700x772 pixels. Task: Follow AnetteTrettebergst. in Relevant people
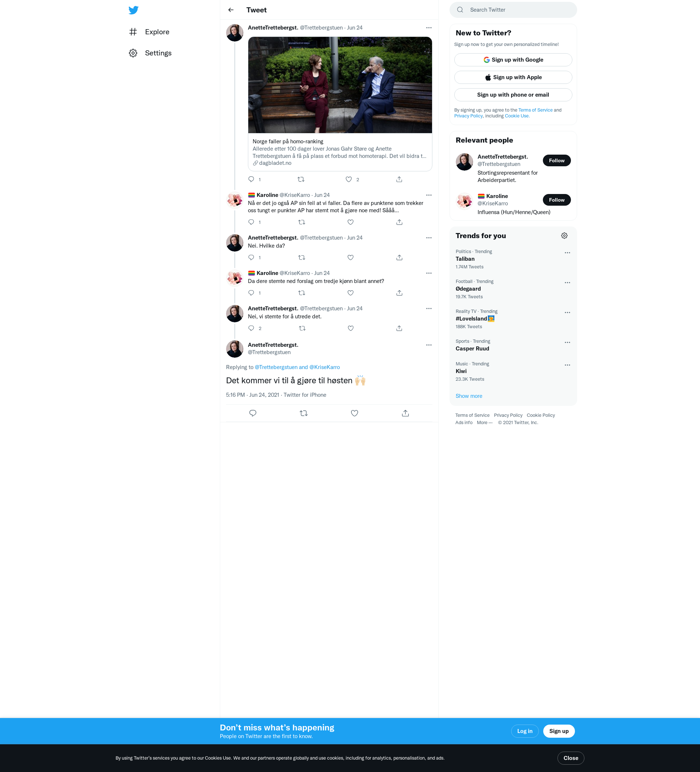tap(556, 160)
